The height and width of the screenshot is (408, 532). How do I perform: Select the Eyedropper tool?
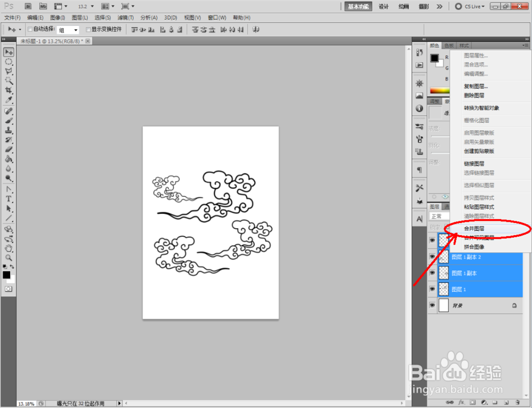click(x=9, y=99)
